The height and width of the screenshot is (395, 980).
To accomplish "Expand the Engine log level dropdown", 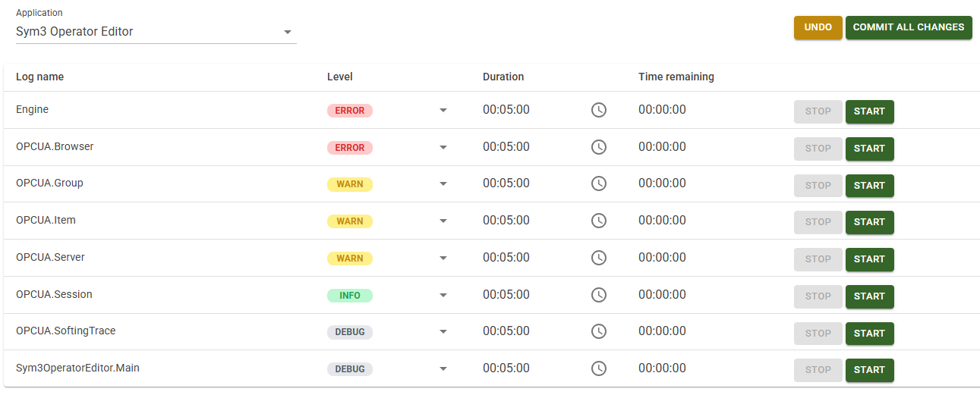I will 443,111.
